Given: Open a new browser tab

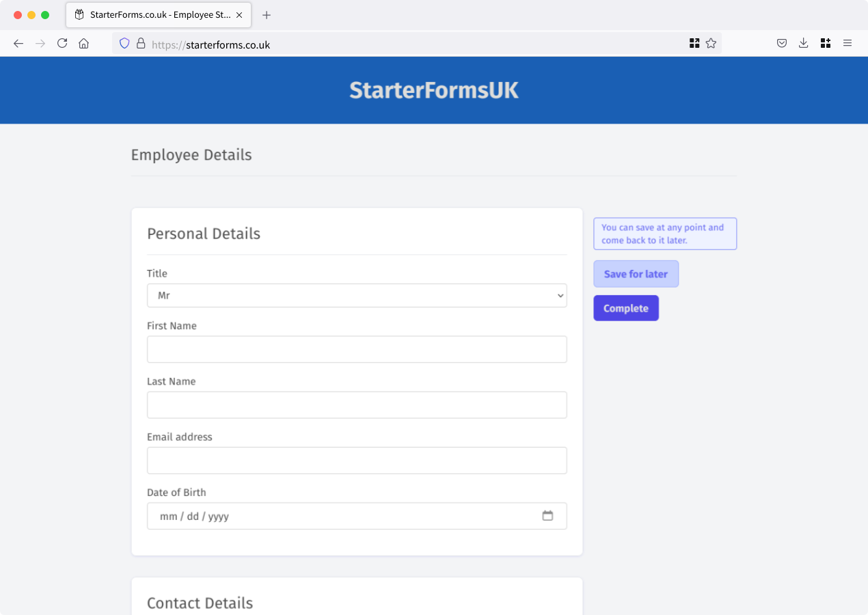Looking at the screenshot, I should pyautogui.click(x=267, y=15).
